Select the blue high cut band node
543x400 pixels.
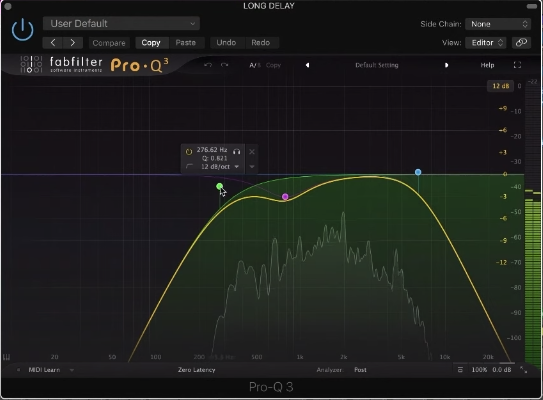coord(418,172)
